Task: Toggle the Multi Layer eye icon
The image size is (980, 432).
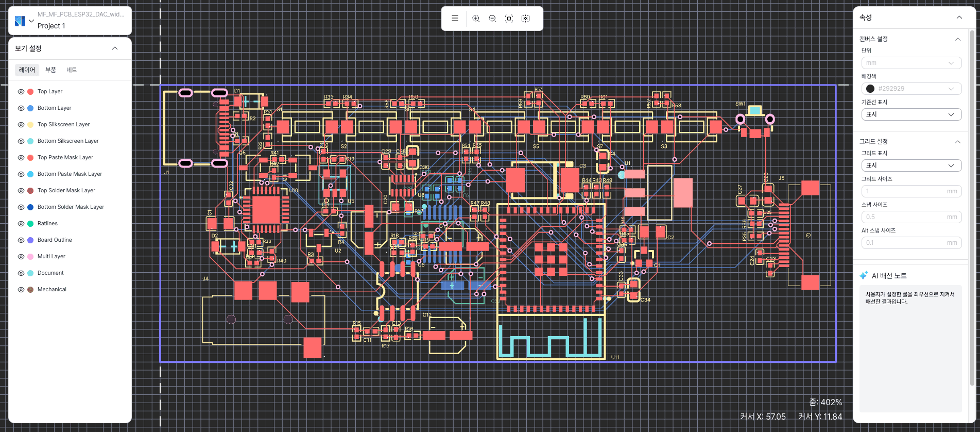Action: pos(21,257)
